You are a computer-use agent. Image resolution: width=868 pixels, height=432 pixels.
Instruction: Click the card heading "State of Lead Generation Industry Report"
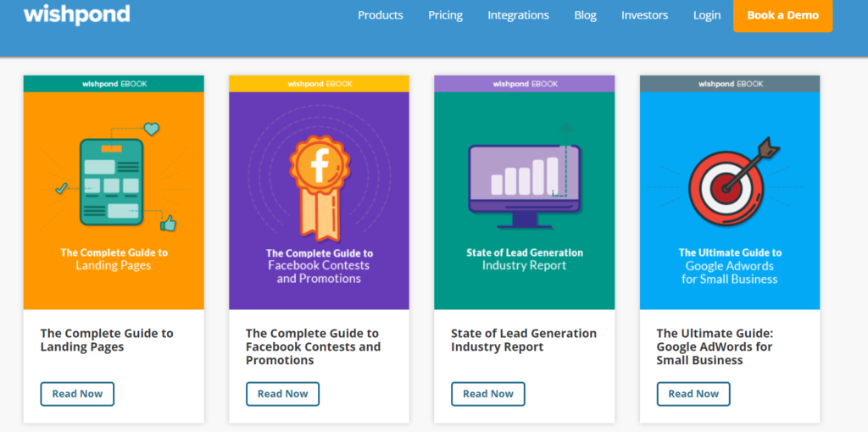tap(524, 341)
